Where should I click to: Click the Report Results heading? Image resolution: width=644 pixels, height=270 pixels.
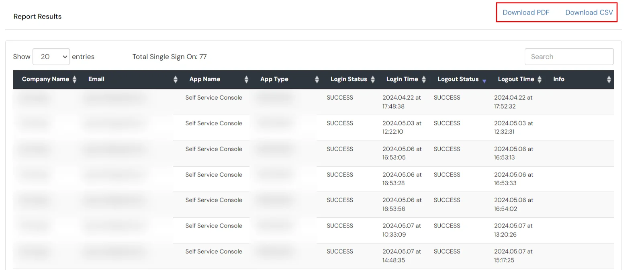37,16
